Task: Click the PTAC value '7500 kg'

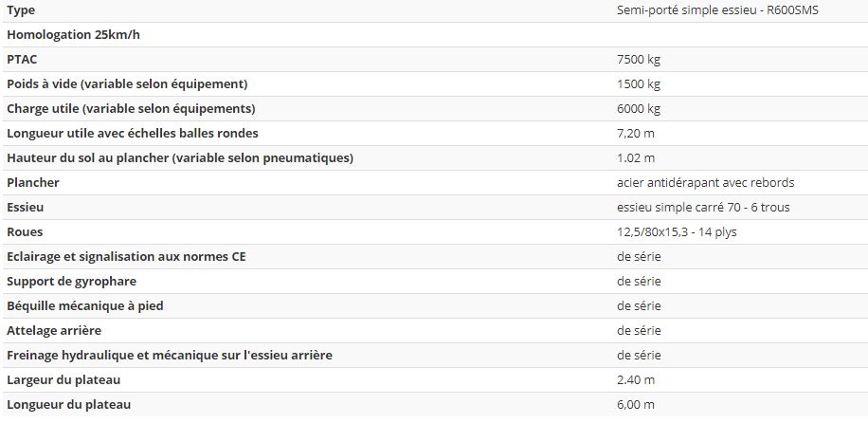Action: tap(639, 60)
